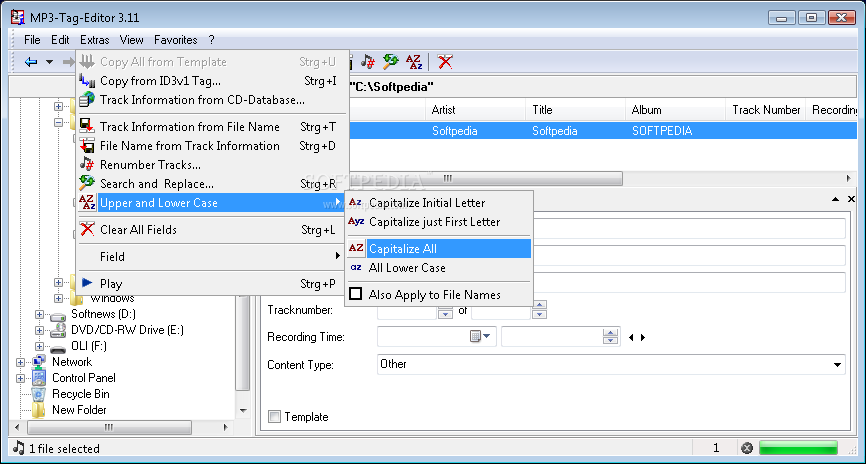Screen dimensions: 866x464
Task: Click the folder tree horizontal scrollbar thumb
Action: click(x=109, y=428)
